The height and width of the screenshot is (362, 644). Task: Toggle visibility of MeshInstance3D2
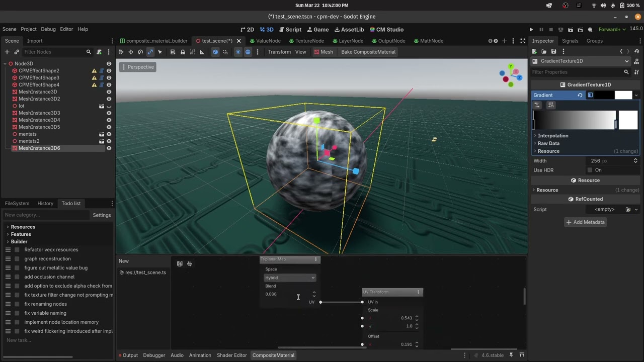[x=109, y=99]
